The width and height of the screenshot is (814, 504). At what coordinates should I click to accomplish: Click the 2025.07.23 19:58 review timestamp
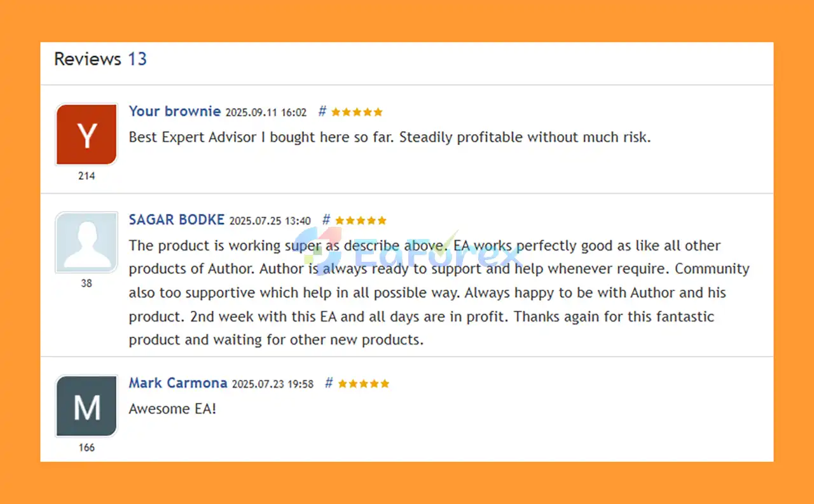click(x=273, y=384)
